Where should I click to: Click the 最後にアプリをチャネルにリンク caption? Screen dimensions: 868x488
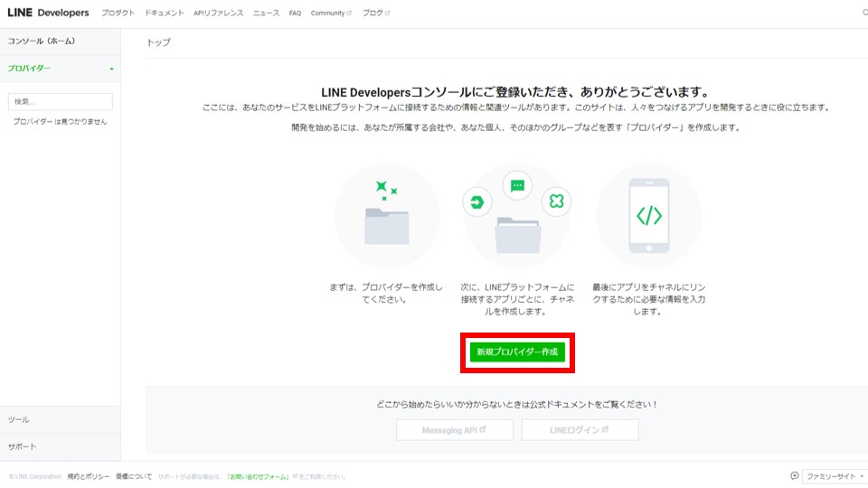coord(649,299)
